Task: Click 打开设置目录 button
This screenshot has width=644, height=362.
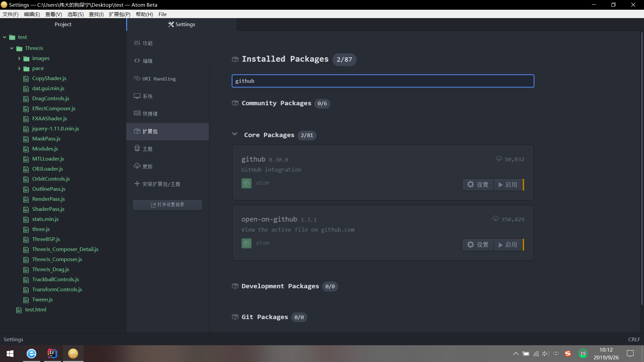Action: click(x=167, y=205)
